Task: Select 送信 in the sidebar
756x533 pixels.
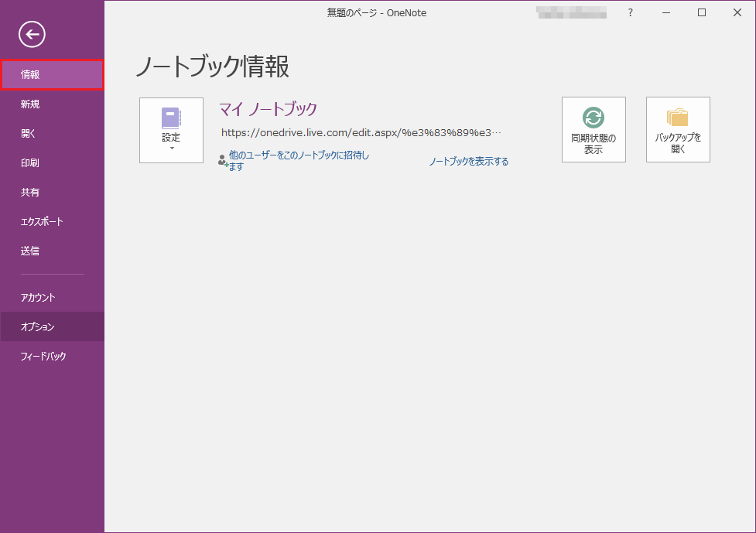Action: (52, 251)
